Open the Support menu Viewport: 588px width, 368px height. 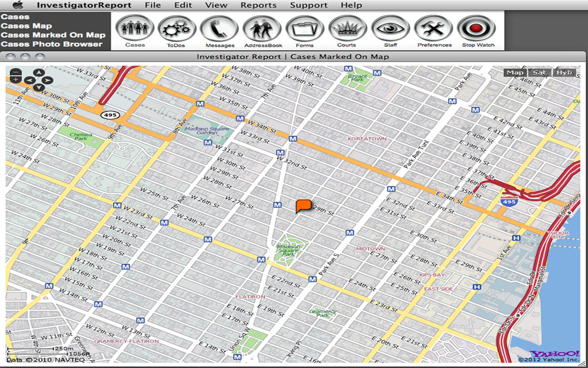pyautogui.click(x=309, y=5)
